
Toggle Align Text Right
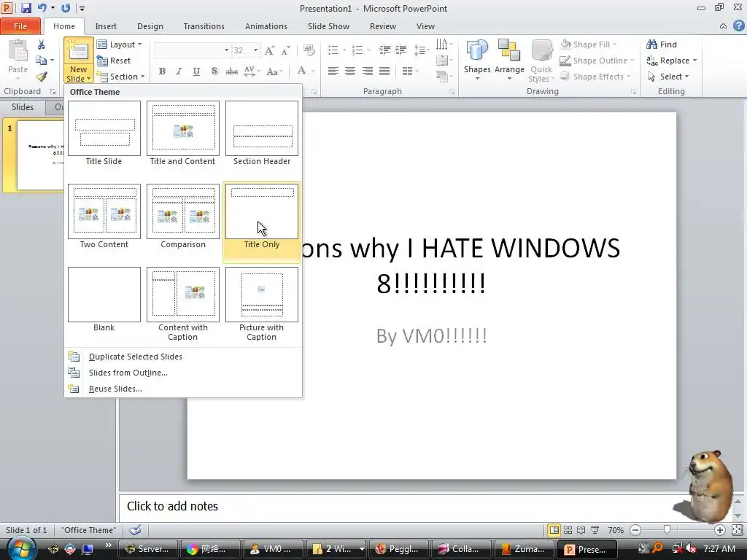point(368,71)
